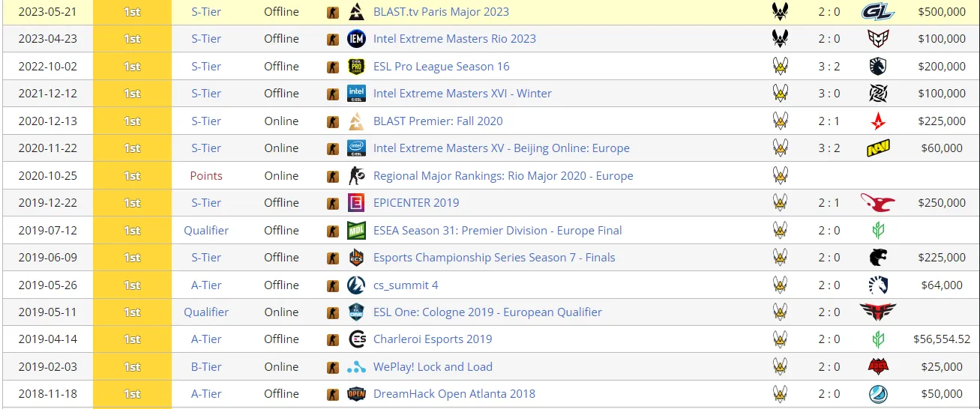980x409 pixels.
Task: Click the Luminosity logo in DreamHack Atlanta row
Action: click(x=878, y=394)
